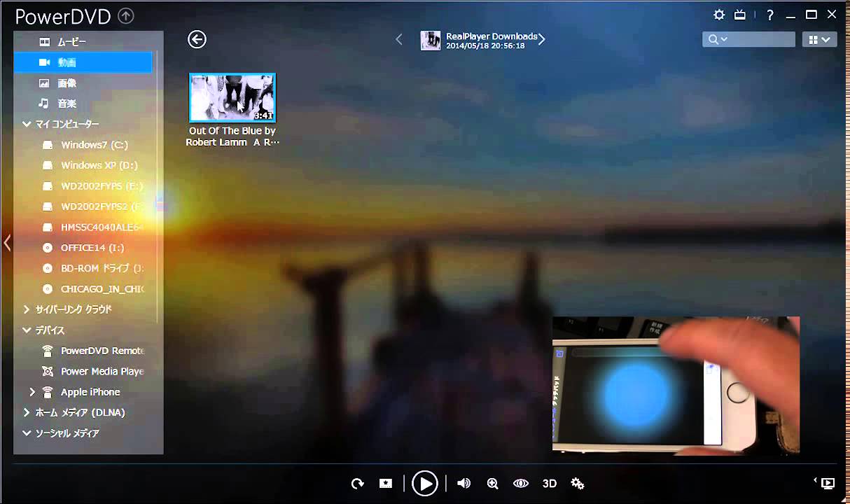Open CHICAGO_IN_CHIC disc
Screen dimensions: 850x504
102,289
